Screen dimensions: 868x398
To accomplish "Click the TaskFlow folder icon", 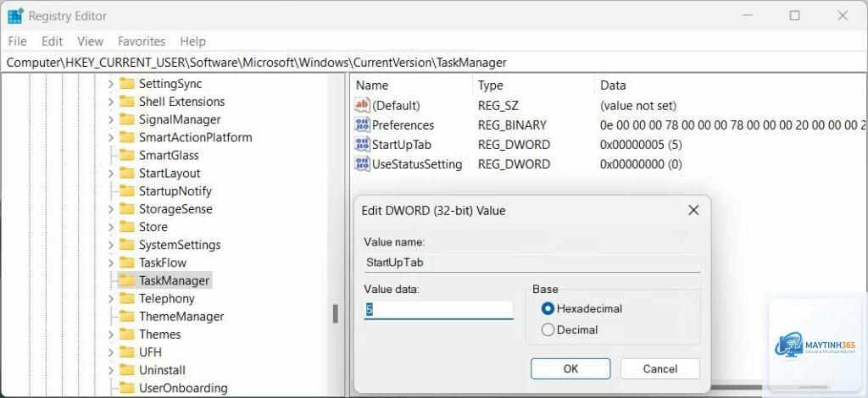I will point(127,263).
